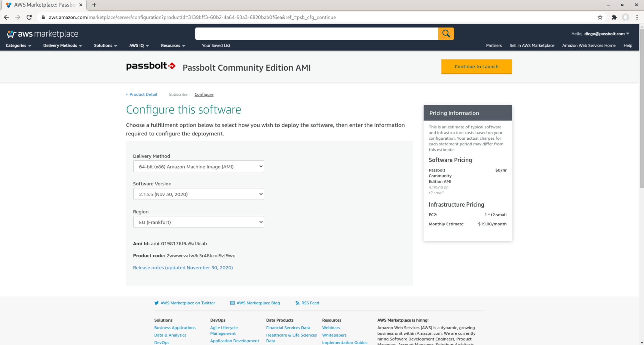Click the Product code 2wwwcvafw8r3r48kzol9zf9wq text
The width and height of the screenshot is (644, 345).
point(201,255)
